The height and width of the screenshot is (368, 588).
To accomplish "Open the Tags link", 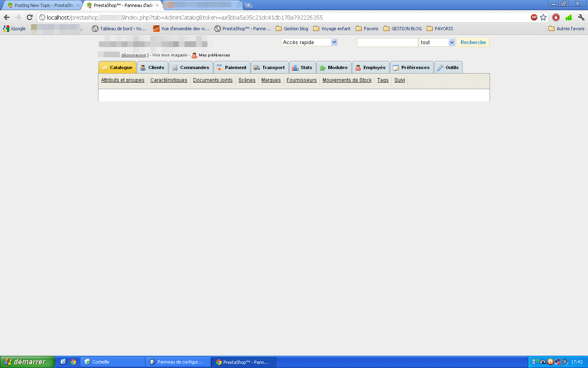I will (x=383, y=80).
